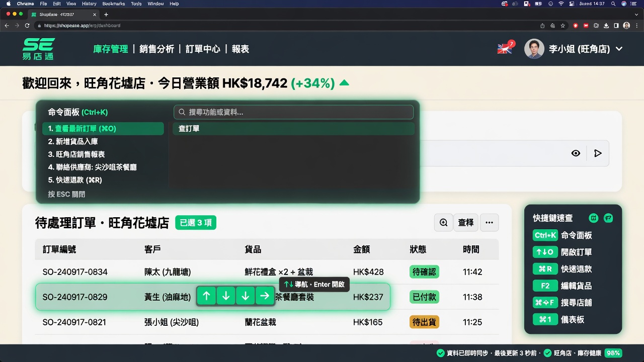Click zoom search icon button in orders toolbar
The height and width of the screenshot is (362, 644).
[x=443, y=222]
